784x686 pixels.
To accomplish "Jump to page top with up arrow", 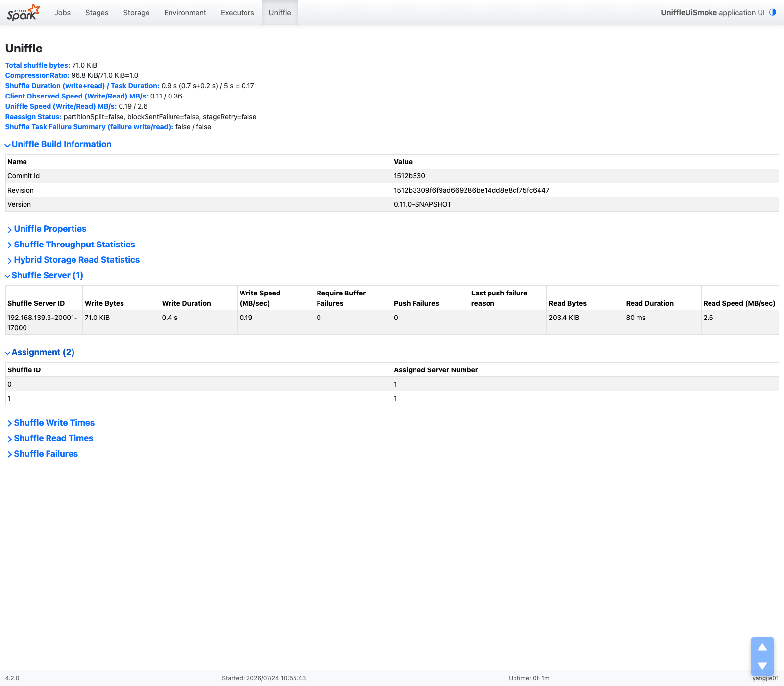I will pyautogui.click(x=762, y=647).
